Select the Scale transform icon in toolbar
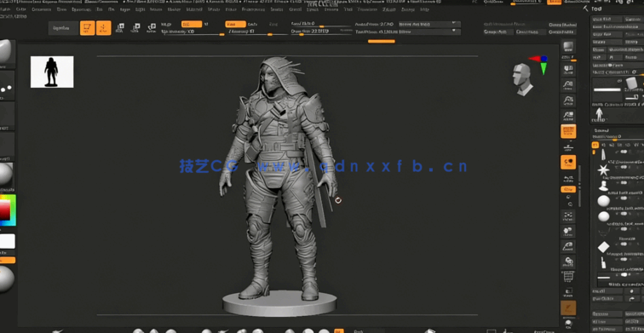644x333 pixels. (136, 28)
